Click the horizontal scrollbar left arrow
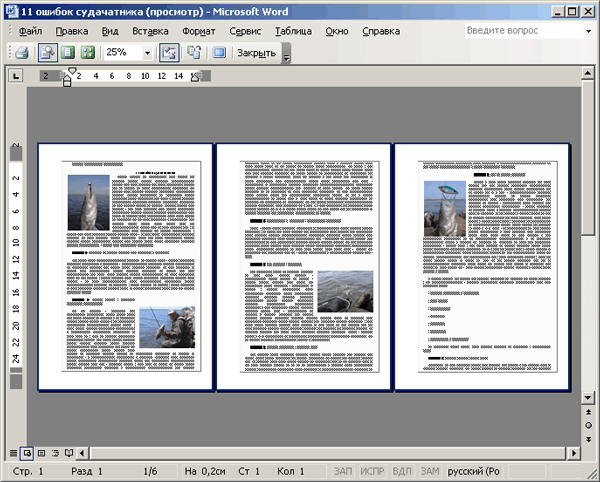The width and height of the screenshot is (600, 482). (82, 453)
